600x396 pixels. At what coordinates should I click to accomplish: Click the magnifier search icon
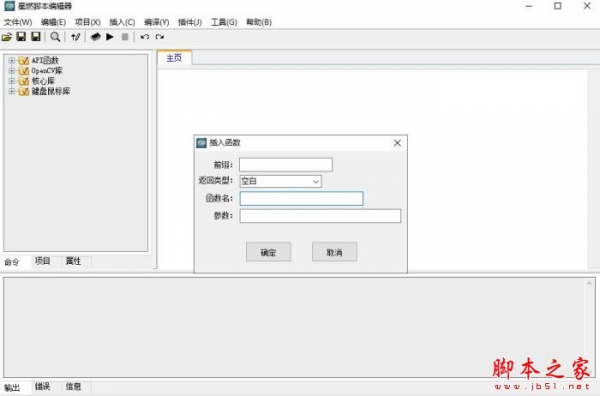click(x=55, y=37)
